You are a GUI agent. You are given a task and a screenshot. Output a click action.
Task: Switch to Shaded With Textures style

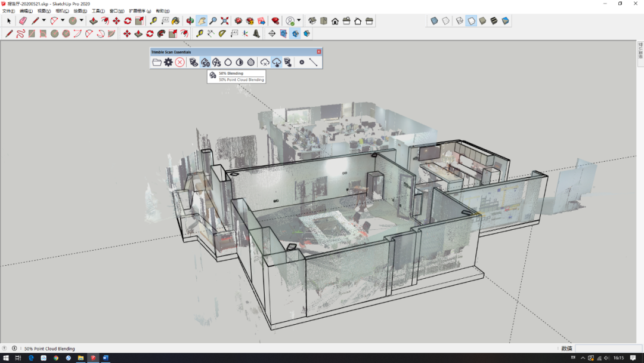point(494,21)
